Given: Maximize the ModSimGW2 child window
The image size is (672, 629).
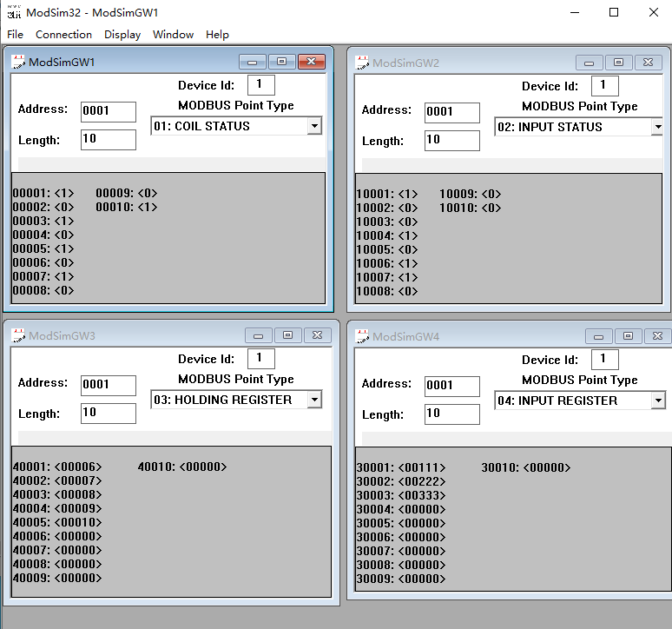Looking at the screenshot, I should click(618, 63).
